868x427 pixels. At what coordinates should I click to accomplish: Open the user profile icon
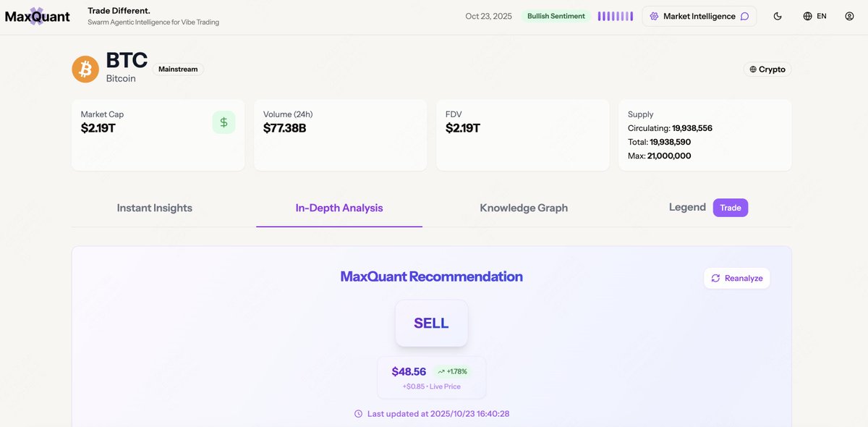pyautogui.click(x=849, y=16)
